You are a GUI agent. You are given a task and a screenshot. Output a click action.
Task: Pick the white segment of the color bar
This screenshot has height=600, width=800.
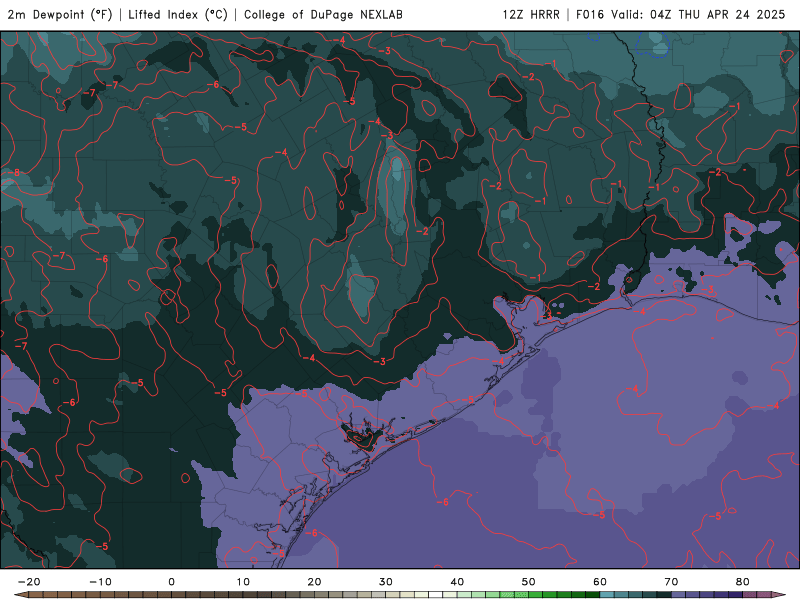tap(436, 595)
